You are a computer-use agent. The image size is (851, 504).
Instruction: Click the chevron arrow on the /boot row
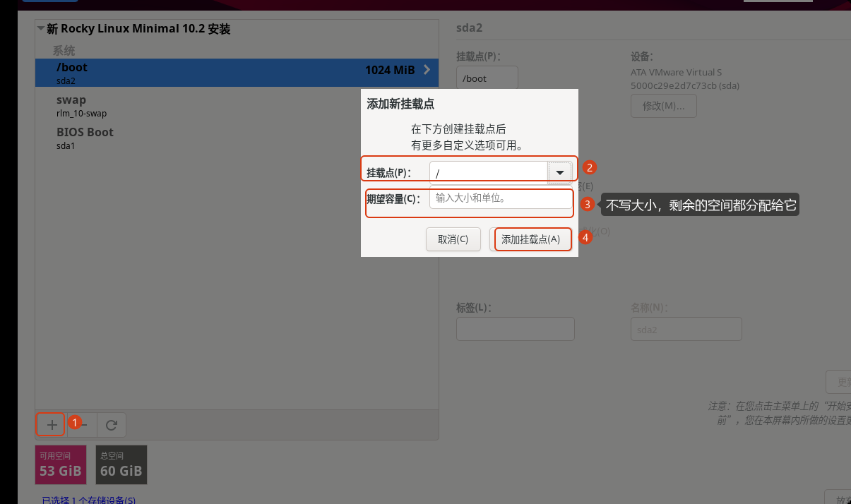[x=427, y=70]
